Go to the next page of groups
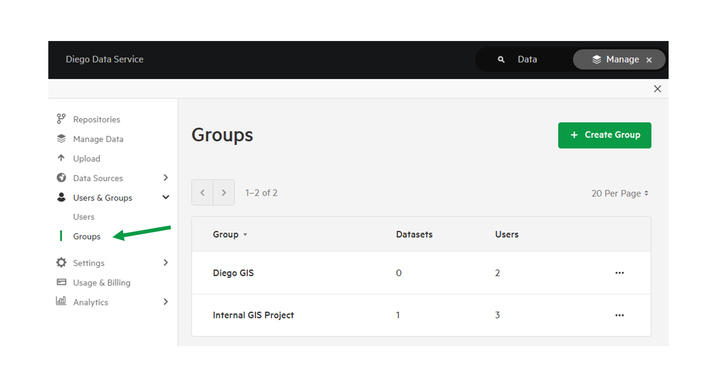The height and width of the screenshot is (381, 720). 224,192
